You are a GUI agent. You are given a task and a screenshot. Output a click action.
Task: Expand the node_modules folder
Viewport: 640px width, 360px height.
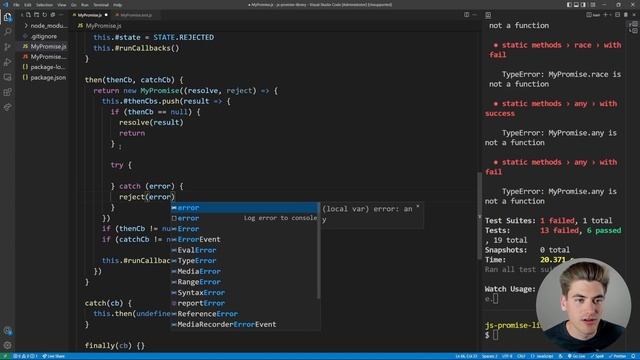pos(45,25)
